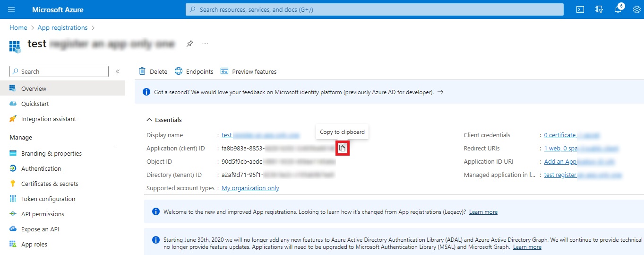Click Add an Application ID URI link
The image size is (644, 255).
tap(579, 161)
